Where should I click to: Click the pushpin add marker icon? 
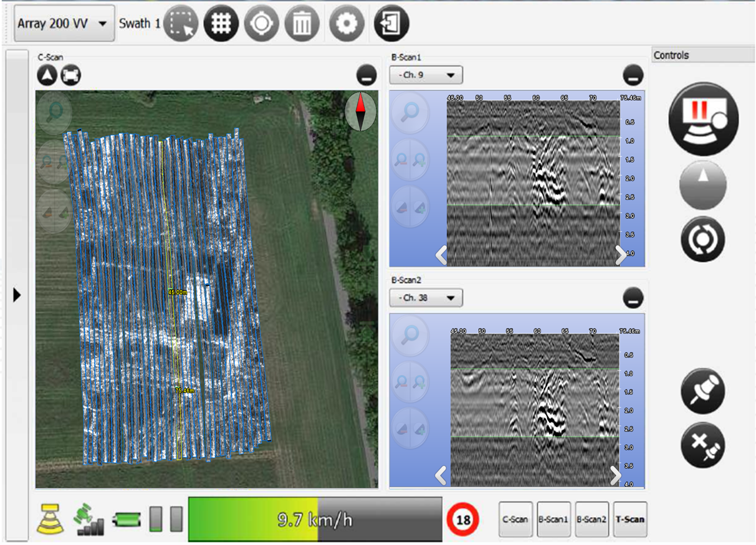coord(703,391)
